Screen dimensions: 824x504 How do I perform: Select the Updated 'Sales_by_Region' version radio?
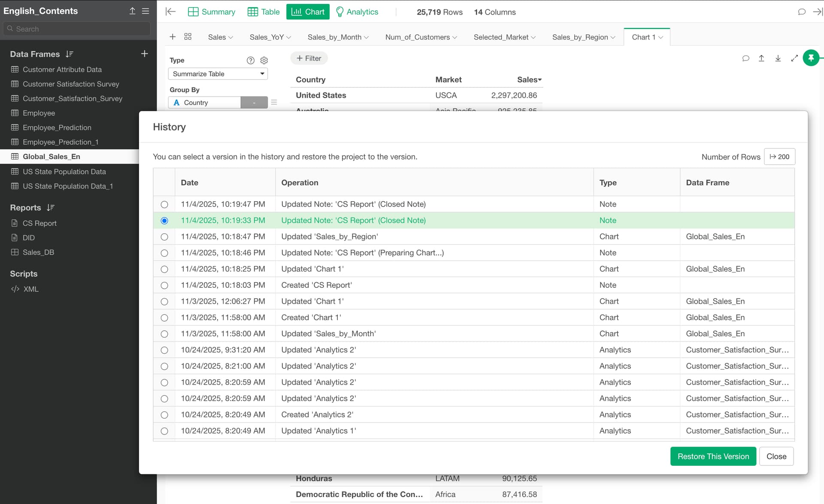164,237
